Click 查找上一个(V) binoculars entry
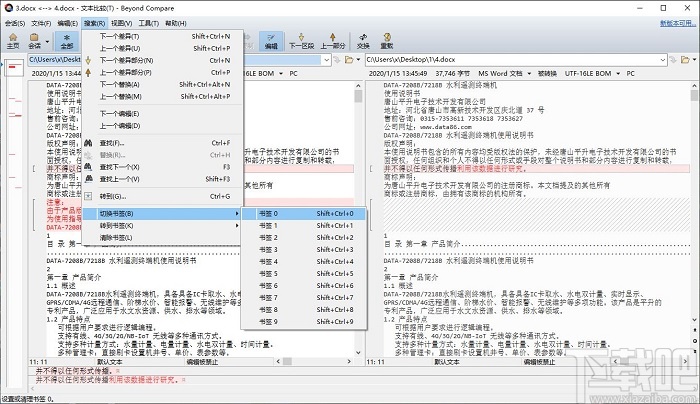Screen dimensions: 700x404 [x=163, y=179]
